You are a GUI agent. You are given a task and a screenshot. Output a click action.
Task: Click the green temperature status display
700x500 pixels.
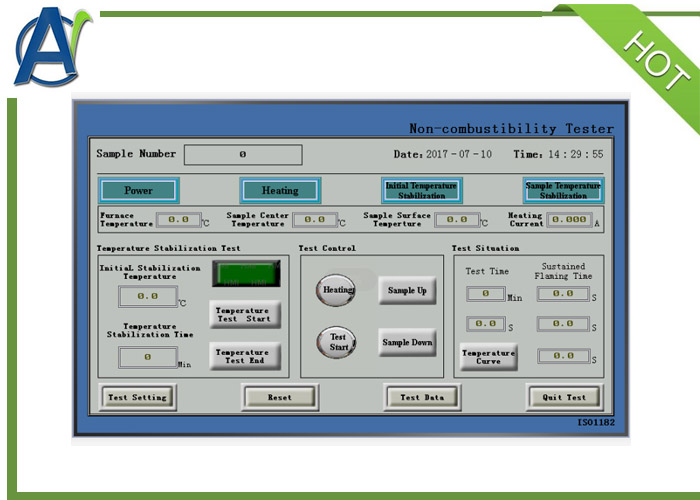point(246,274)
